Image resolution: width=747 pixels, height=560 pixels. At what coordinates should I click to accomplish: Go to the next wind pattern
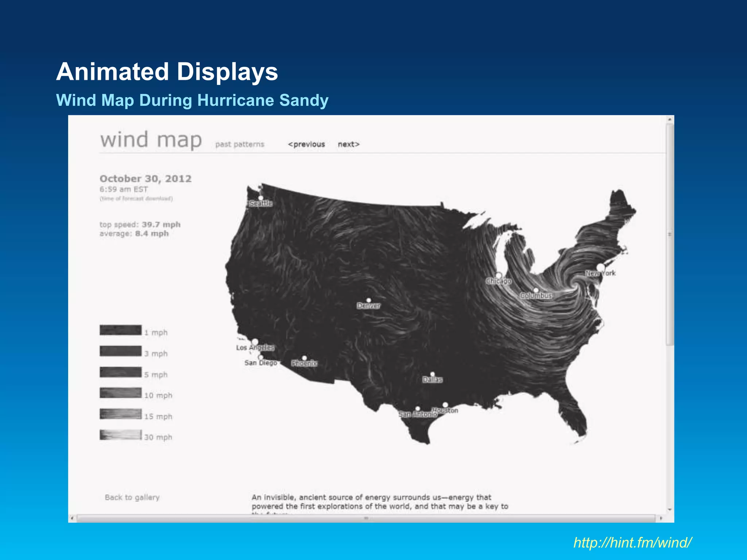349,144
